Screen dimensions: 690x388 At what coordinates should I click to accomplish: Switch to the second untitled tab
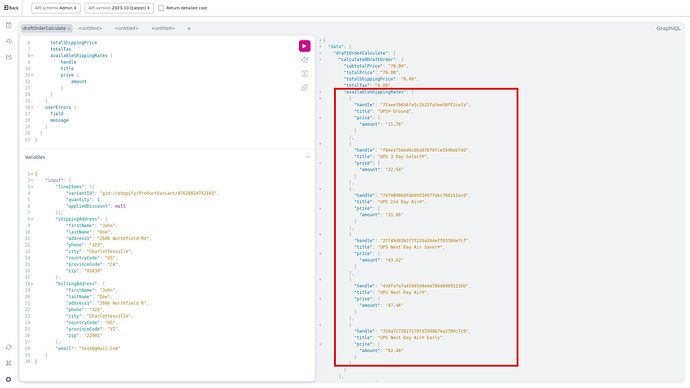[127, 28]
